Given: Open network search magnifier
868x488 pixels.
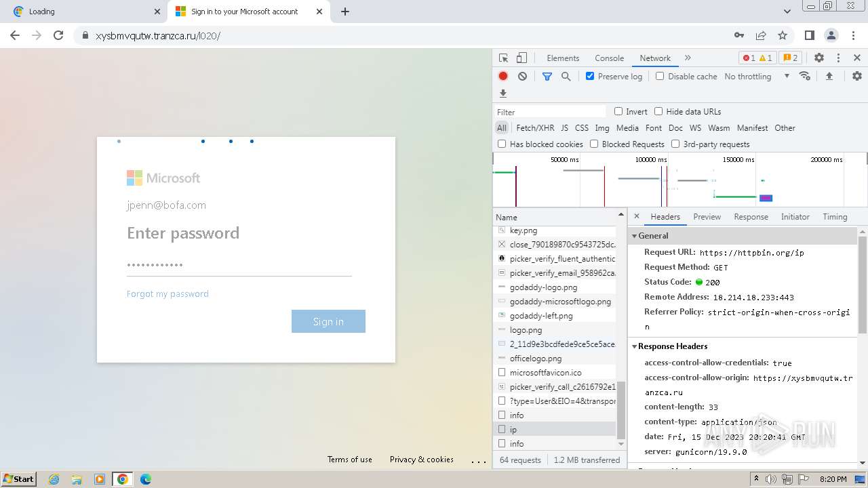Looking at the screenshot, I should click(566, 77).
